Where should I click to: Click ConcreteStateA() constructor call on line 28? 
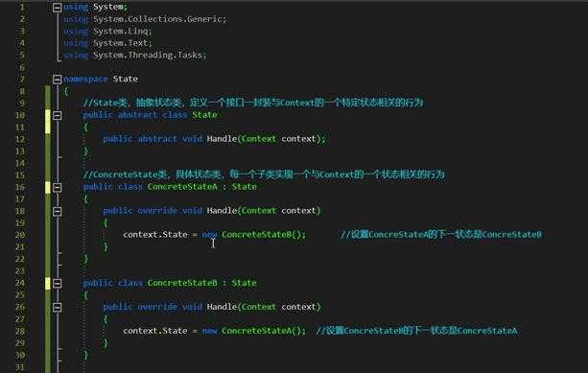click(262, 331)
